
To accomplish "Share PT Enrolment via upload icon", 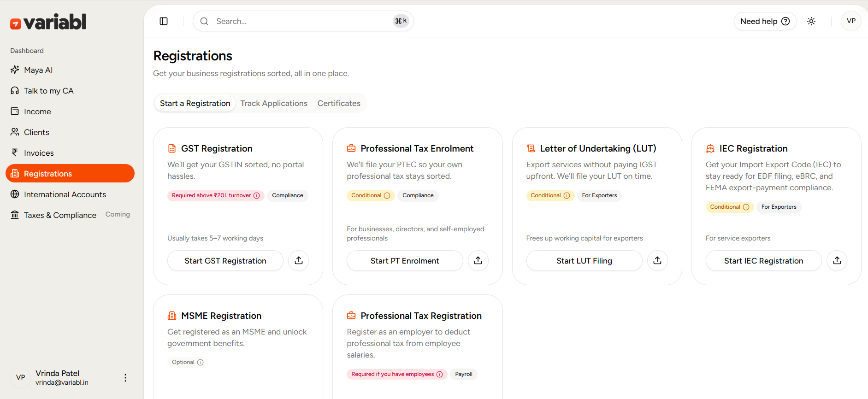I will (x=478, y=261).
